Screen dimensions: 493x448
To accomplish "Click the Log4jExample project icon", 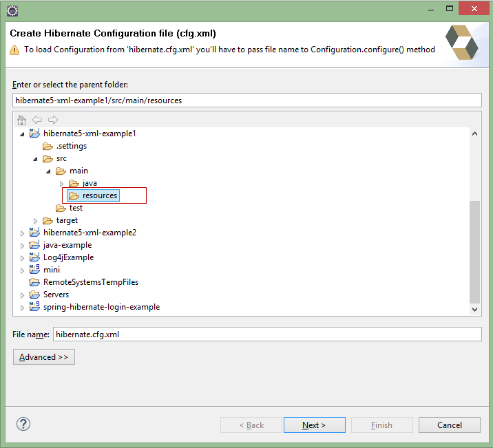I will (x=34, y=257).
